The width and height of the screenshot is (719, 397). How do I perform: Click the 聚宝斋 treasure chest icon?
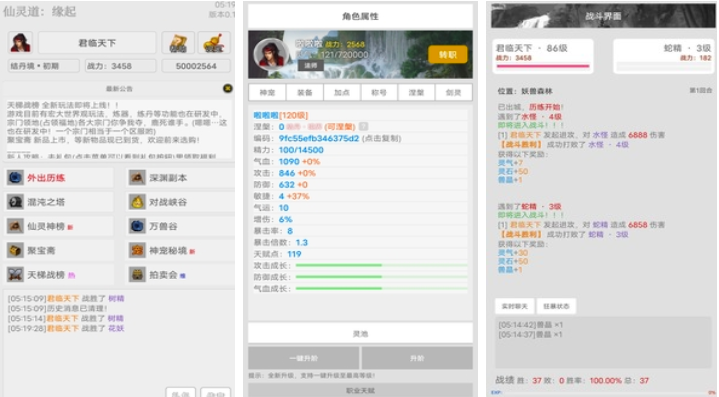point(15,250)
